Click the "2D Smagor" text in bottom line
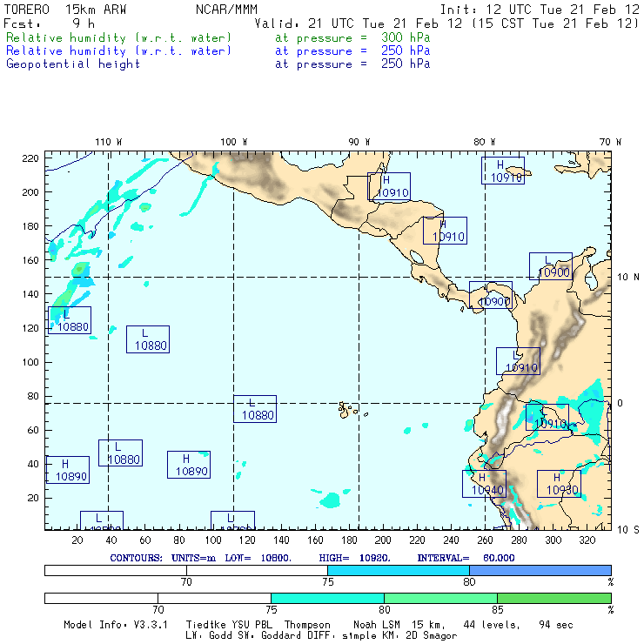 (432, 635)
